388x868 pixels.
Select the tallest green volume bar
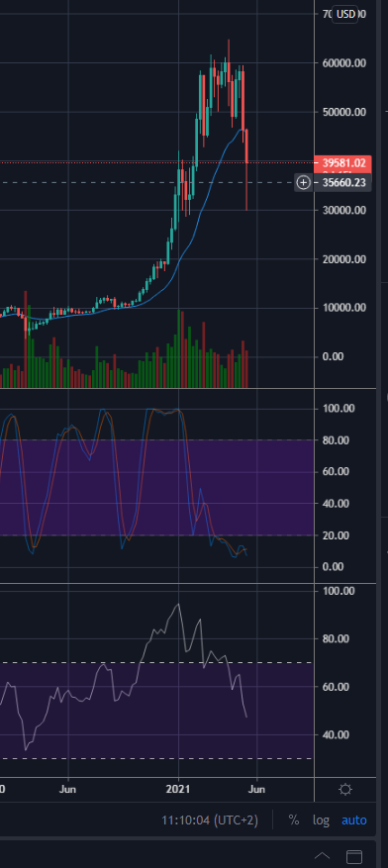tap(178, 348)
